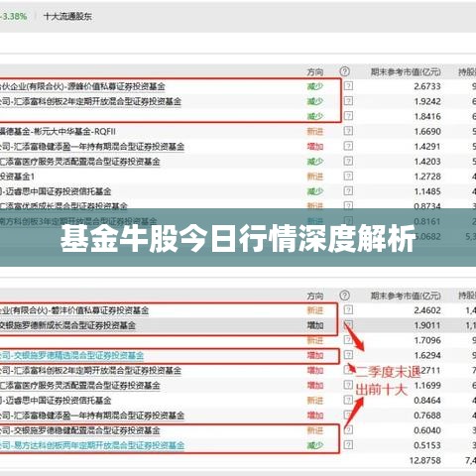Open 汇添富稳健添盈 link in 1.4291 row
The height and width of the screenshot is (476, 476).
[92, 147]
